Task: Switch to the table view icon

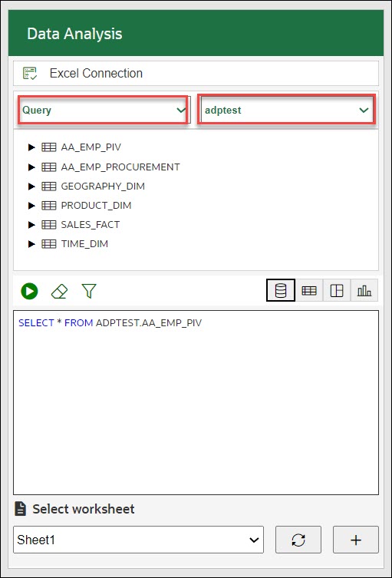Action: click(308, 290)
